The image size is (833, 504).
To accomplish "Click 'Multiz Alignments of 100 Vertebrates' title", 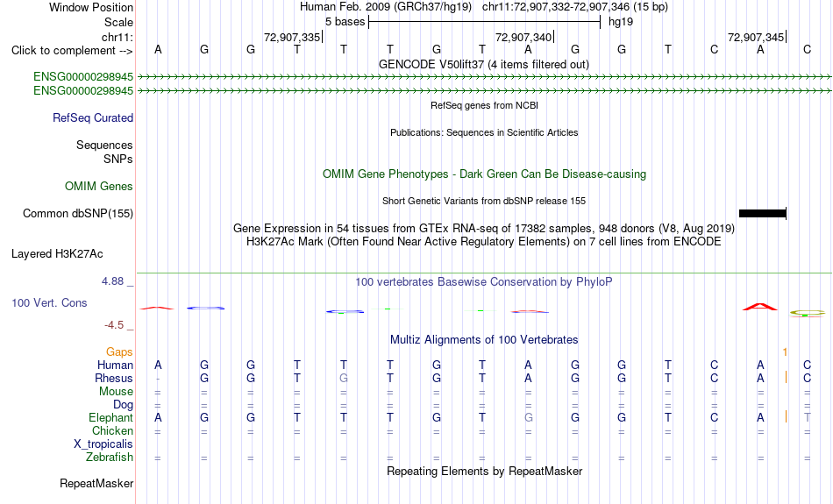I will (x=484, y=340).
